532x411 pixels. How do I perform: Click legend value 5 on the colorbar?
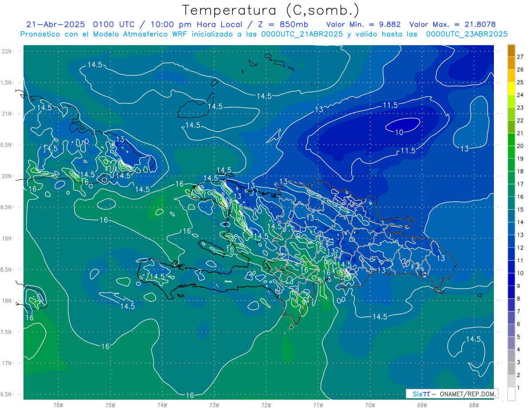(x=519, y=337)
